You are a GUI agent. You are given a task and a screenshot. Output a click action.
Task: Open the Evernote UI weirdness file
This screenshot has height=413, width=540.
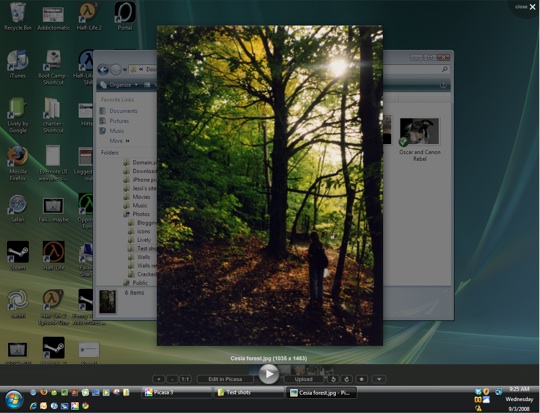click(53, 163)
